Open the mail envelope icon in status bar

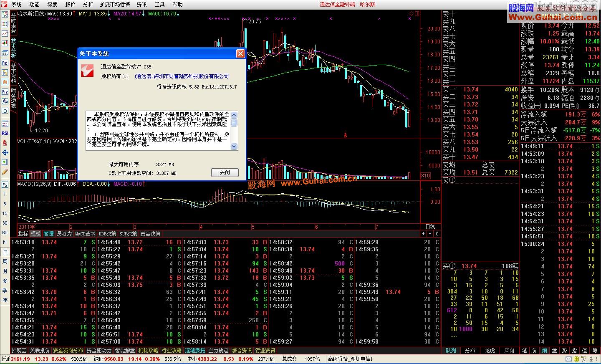[568, 359]
